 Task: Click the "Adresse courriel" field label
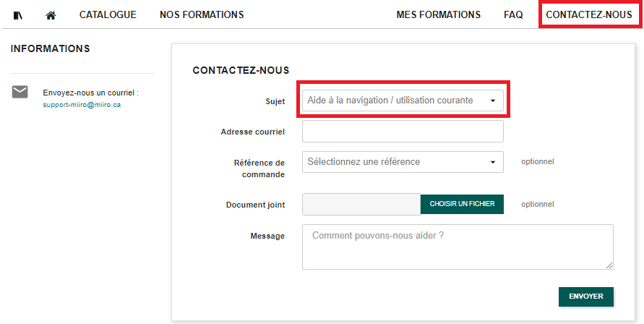pos(253,132)
